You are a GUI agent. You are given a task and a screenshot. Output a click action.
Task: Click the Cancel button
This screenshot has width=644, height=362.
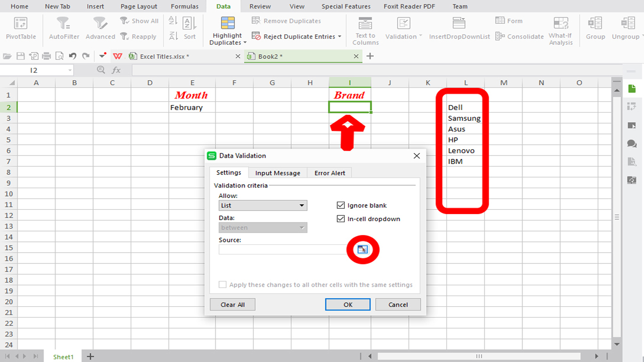(398, 304)
